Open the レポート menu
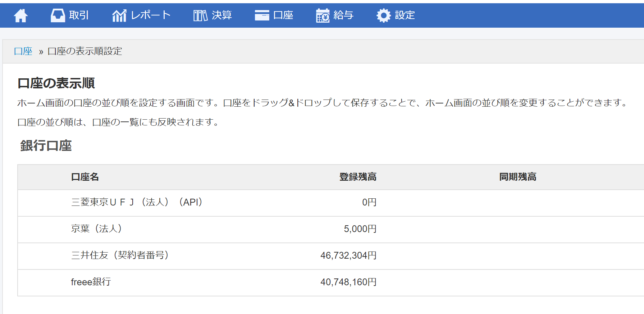 coord(141,15)
